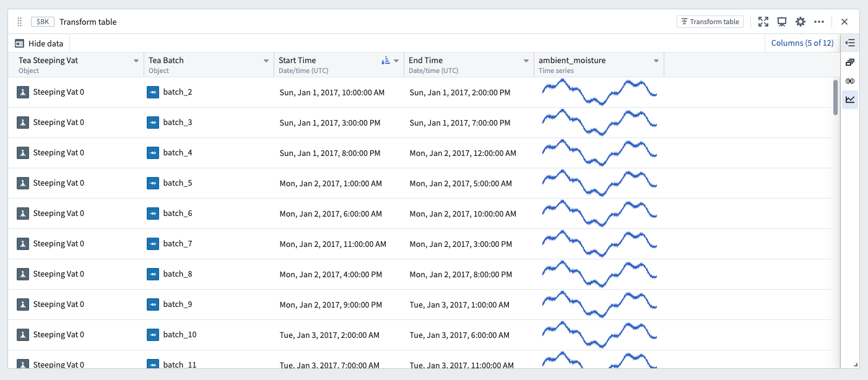Click the Transform table button
Image resolution: width=868 pixels, height=380 pixels.
pyautogui.click(x=710, y=21)
